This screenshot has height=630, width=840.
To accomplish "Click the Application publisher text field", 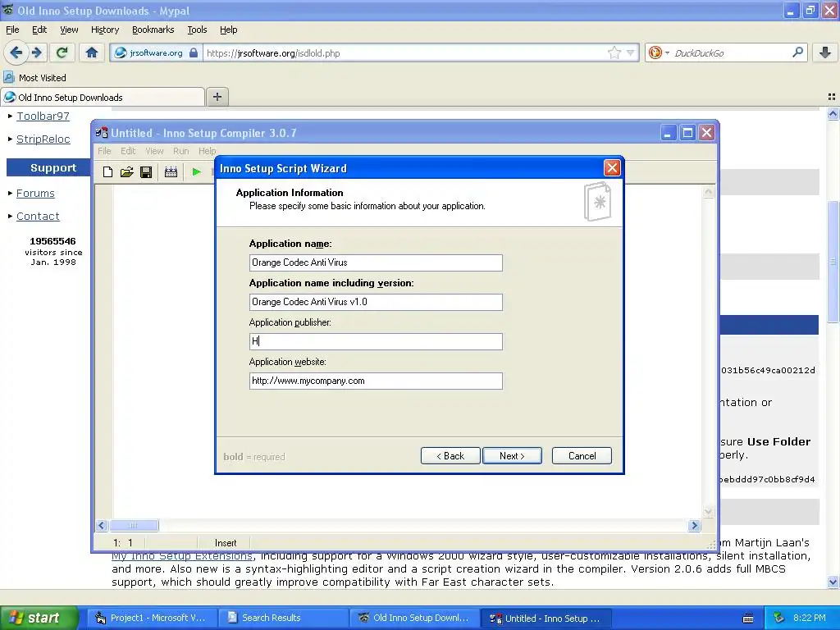I will point(376,341).
